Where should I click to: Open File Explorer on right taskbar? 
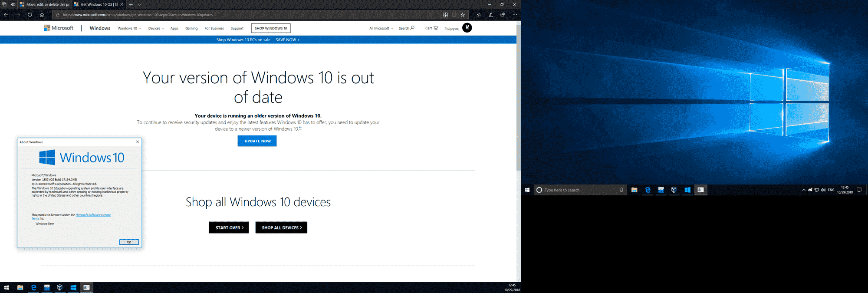(635, 190)
